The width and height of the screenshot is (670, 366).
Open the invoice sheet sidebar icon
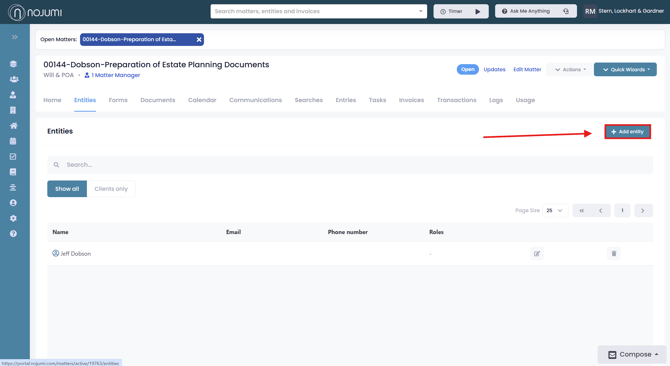(13, 172)
